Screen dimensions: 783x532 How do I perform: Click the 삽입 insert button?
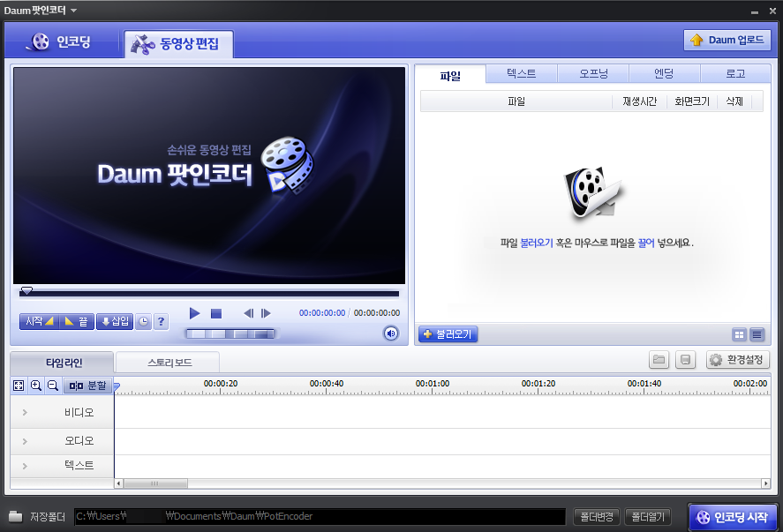(115, 321)
